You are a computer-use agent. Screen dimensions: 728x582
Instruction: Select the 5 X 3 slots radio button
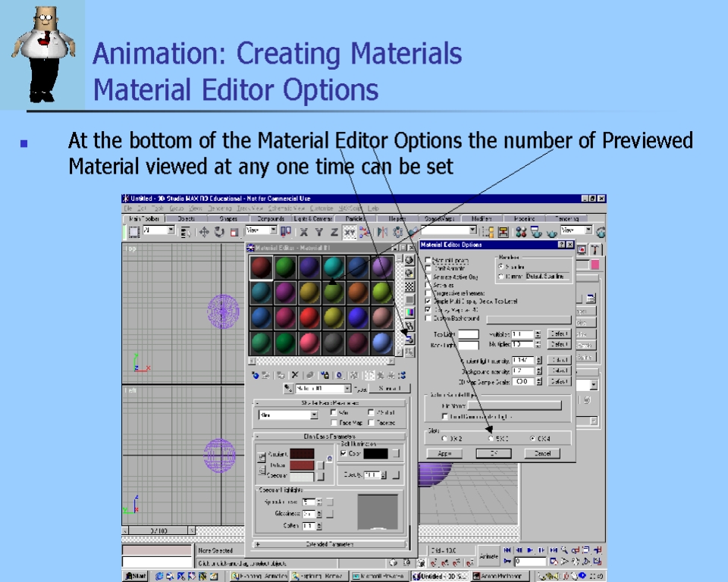tap(491, 438)
